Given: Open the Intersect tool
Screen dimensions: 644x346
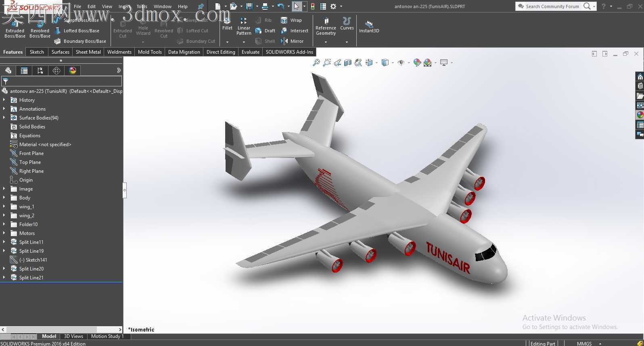Looking at the screenshot, I should coord(295,31).
